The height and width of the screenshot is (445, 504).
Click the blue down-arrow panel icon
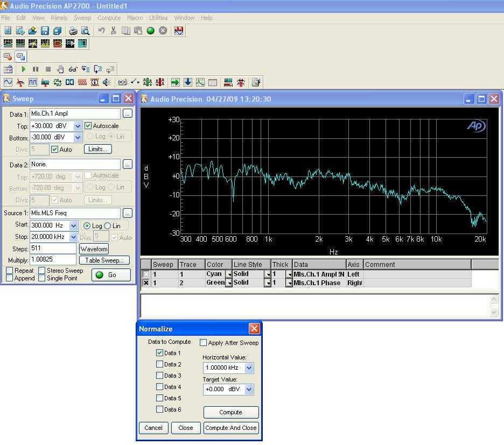(188, 82)
